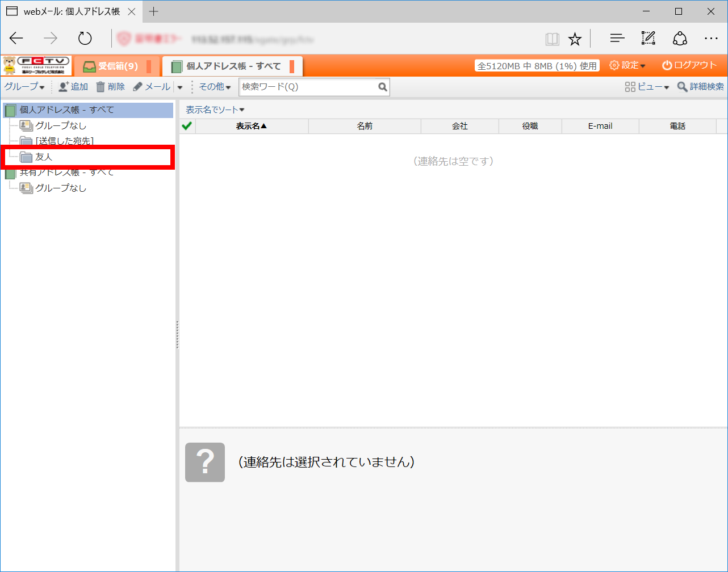
Task: Select グループなし under 共有アドレス帳
Action: tap(61, 188)
